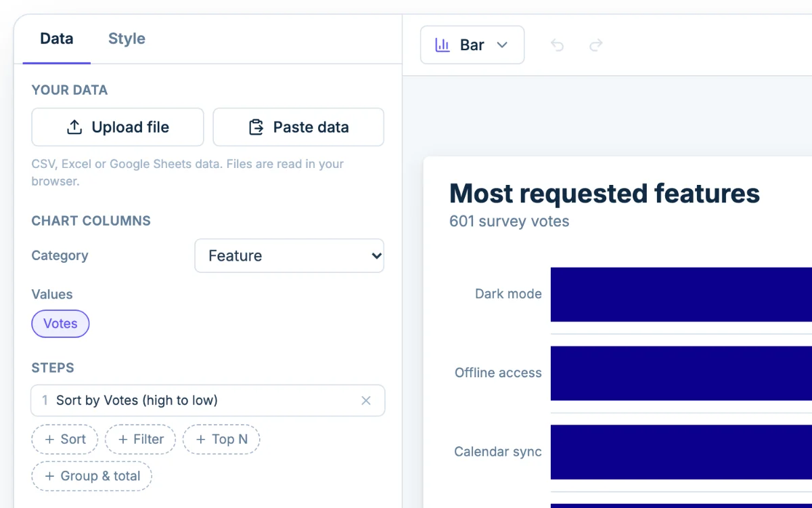Switch to the Data tab
This screenshot has height=508, width=812.
[x=57, y=39]
